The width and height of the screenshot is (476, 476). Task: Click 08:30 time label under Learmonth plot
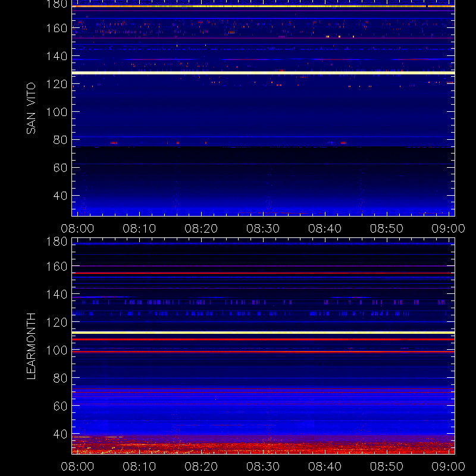[263, 466]
